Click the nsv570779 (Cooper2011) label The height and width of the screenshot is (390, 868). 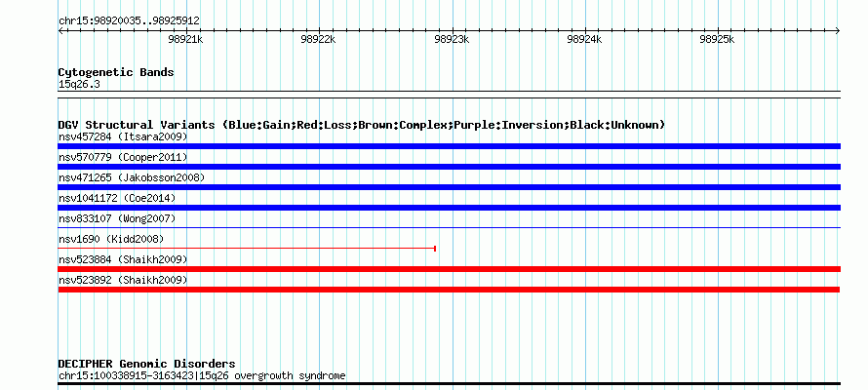click(x=123, y=158)
